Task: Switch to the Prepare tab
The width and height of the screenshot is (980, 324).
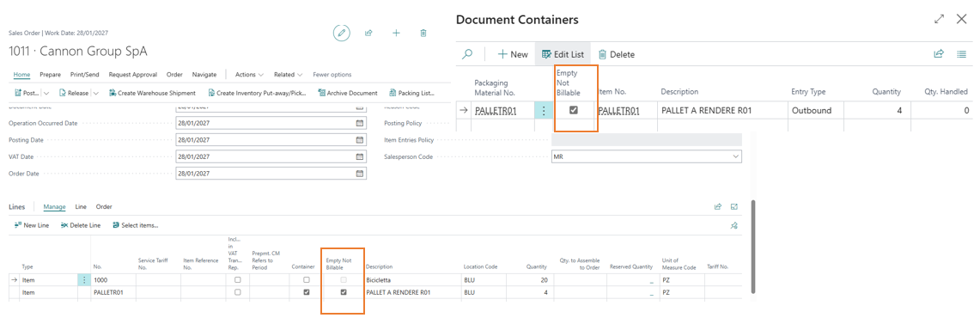Action: [x=50, y=75]
